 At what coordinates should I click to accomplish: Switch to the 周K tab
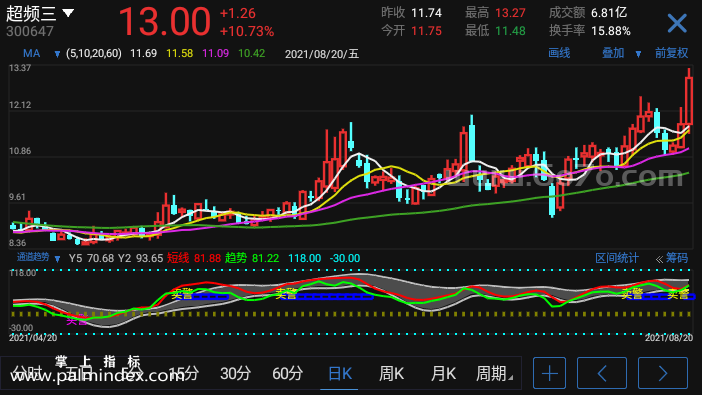click(x=391, y=373)
